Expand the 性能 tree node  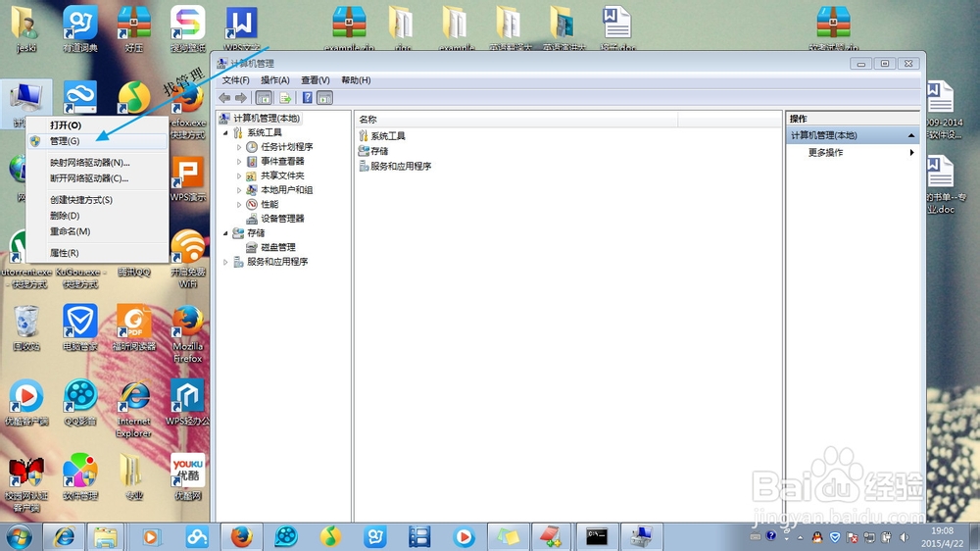[x=239, y=205]
